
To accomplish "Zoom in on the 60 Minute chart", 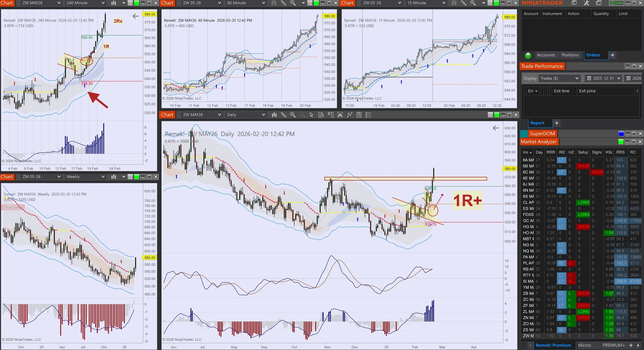I will (x=293, y=3).
